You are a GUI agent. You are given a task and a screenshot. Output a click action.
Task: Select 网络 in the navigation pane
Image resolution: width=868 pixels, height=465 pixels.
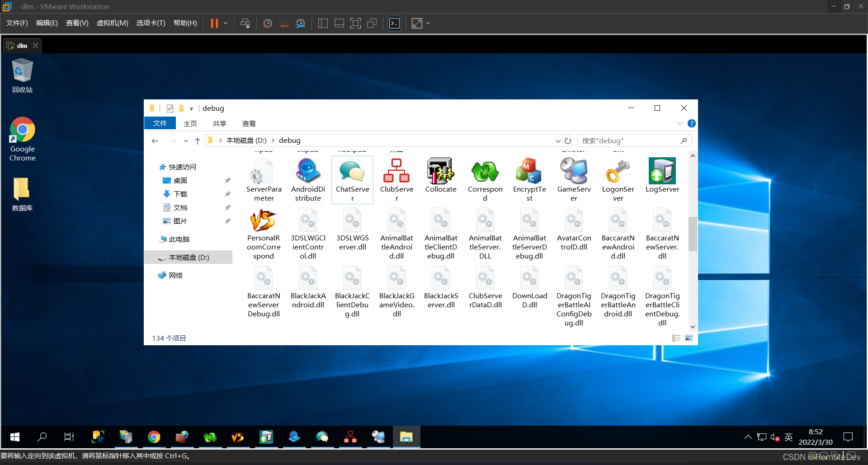tap(176, 276)
